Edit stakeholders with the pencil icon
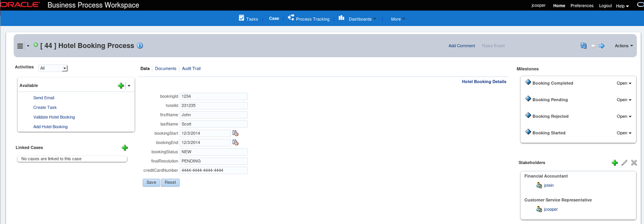 click(624, 163)
